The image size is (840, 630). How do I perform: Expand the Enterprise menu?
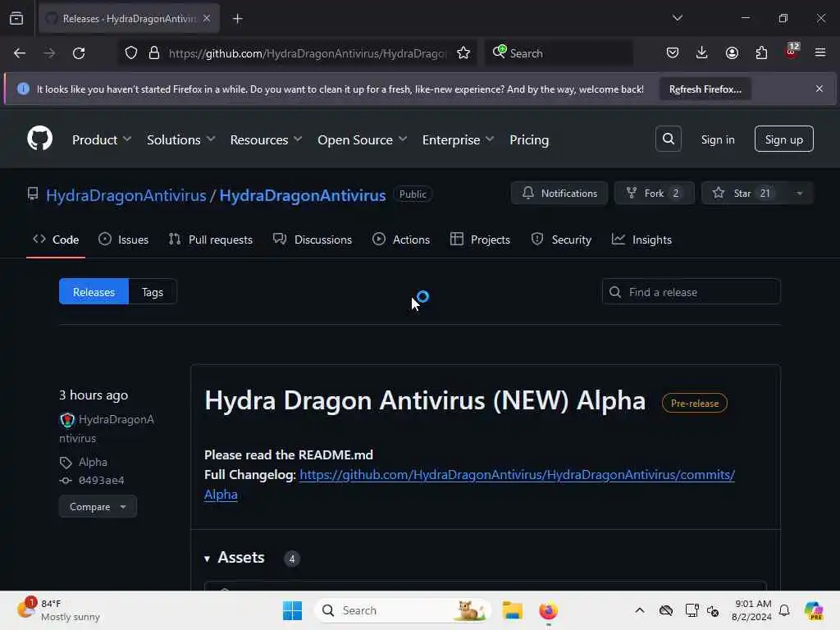tap(458, 139)
